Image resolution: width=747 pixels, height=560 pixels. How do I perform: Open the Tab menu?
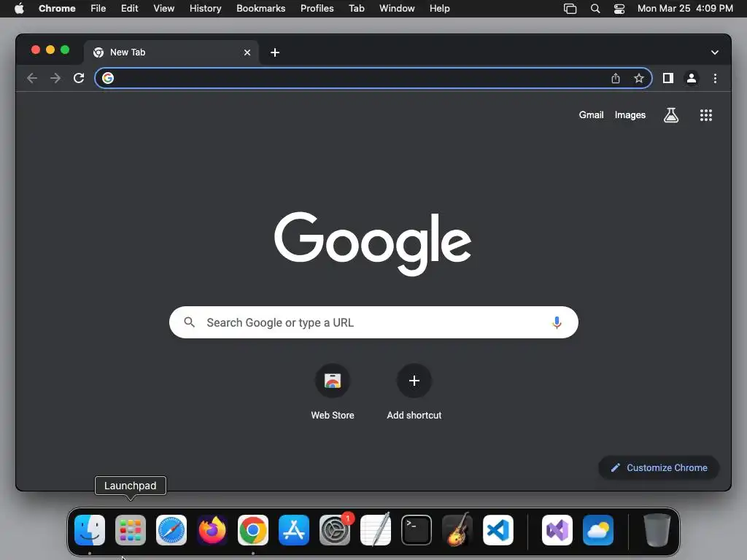pos(356,9)
